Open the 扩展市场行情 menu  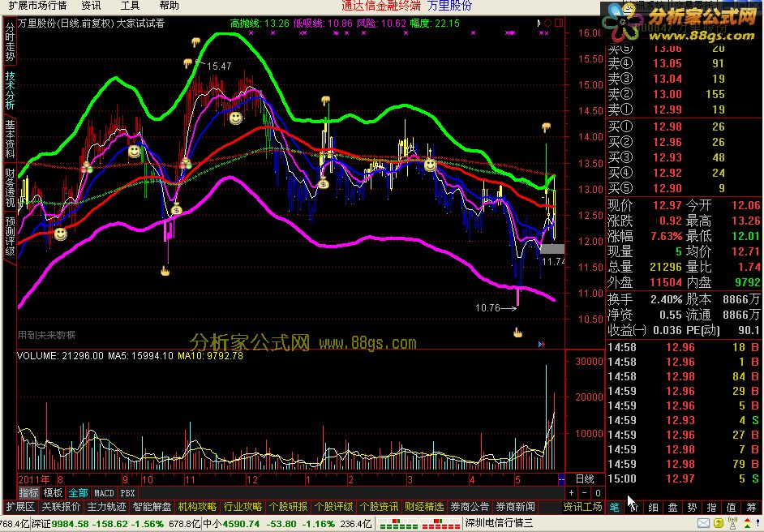click(x=37, y=6)
